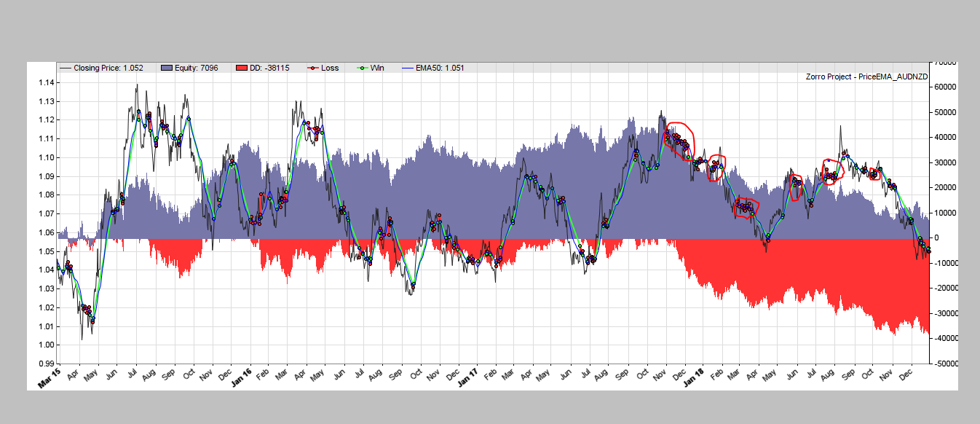The image size is (980, 424).
Task: Select the 'EMA50: 1.051' legend label
Action: [439, 68]
